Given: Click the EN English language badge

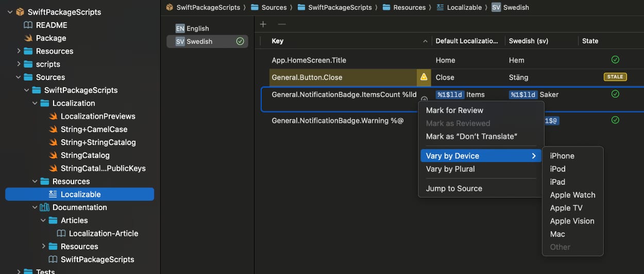Looking at the screenshot, I should click(180, 28).
